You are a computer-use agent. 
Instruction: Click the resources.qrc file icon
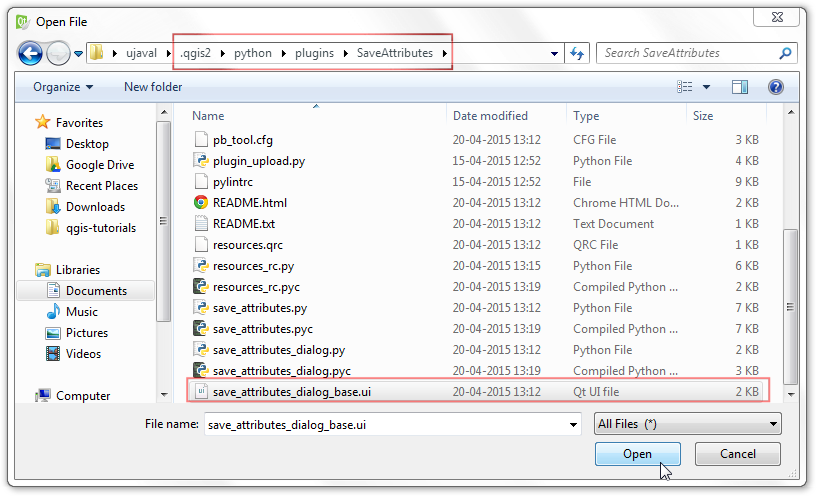pyautogui.click(x=201, y=244)
